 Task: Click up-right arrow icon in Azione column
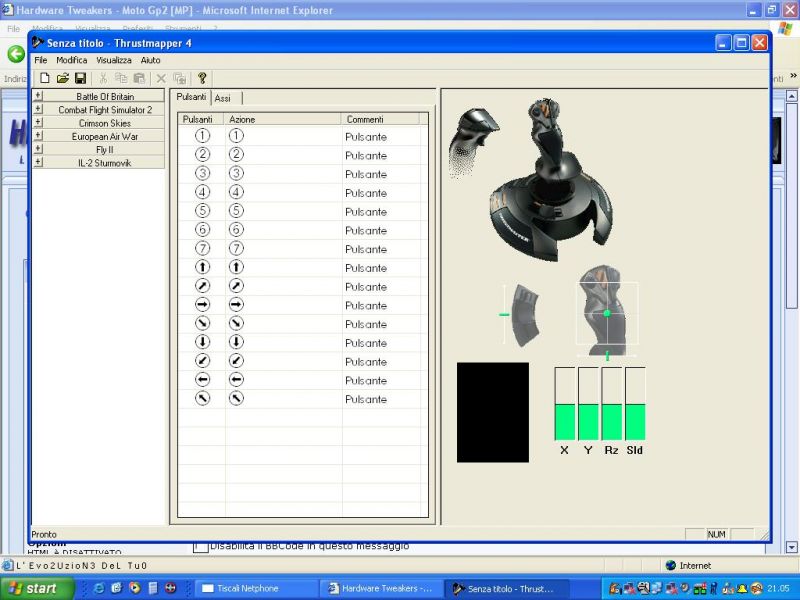point(236,286)
